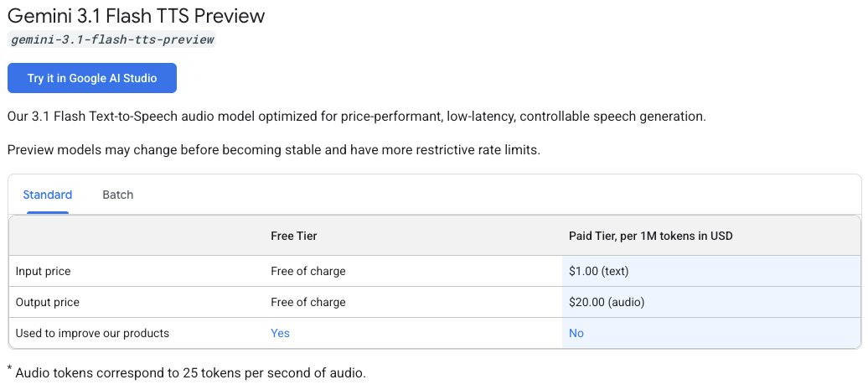Follow the Yes link under Free Tier
Viewport: 868px width, 390px height.
280,333
